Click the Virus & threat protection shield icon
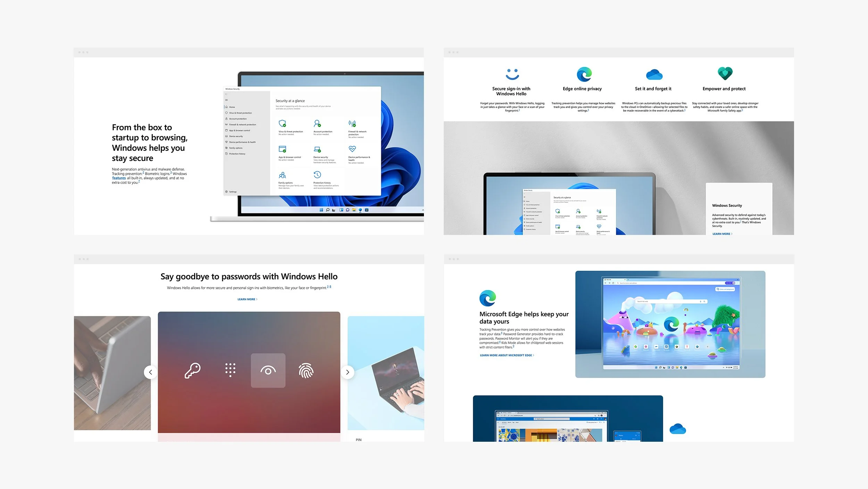The image size is (868, 489). [282, 123]
